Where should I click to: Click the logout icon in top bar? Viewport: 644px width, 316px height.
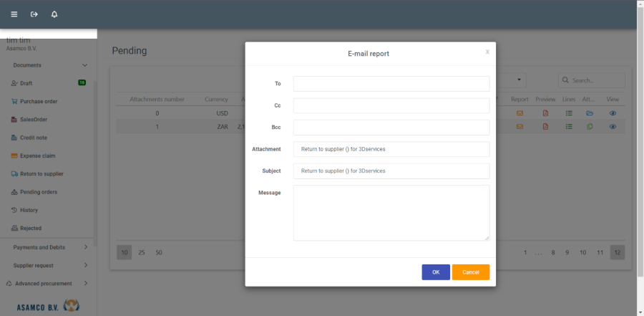[34, 14]
